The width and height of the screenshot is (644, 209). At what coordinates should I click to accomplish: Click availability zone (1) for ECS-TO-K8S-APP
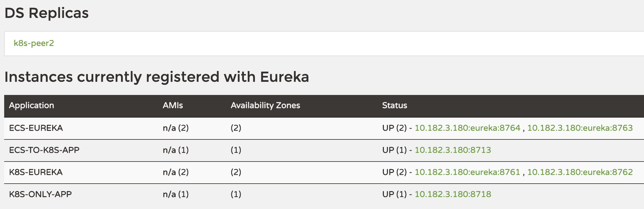[x=236, y=150]
